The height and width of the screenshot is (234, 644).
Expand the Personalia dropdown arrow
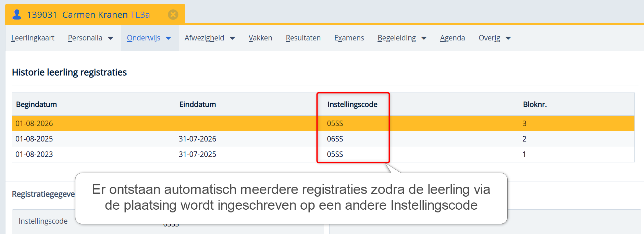(x=111, y=38)
